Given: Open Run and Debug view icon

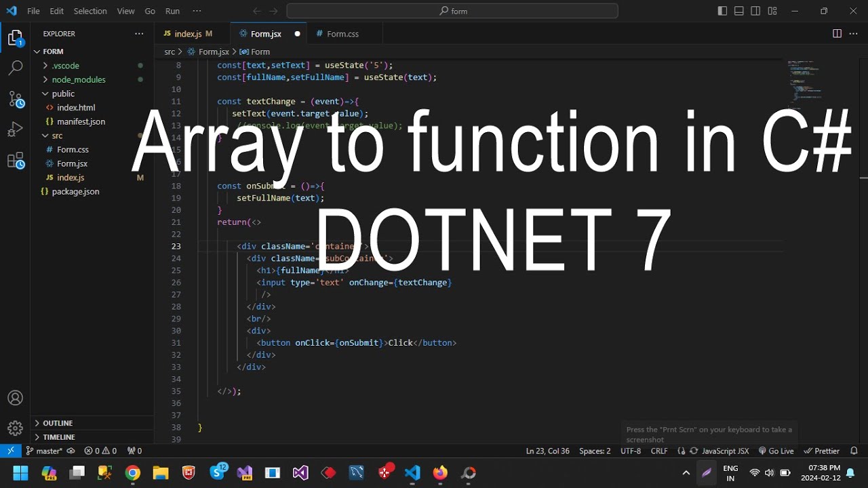Looking at the screenshot, I should 15,129.
